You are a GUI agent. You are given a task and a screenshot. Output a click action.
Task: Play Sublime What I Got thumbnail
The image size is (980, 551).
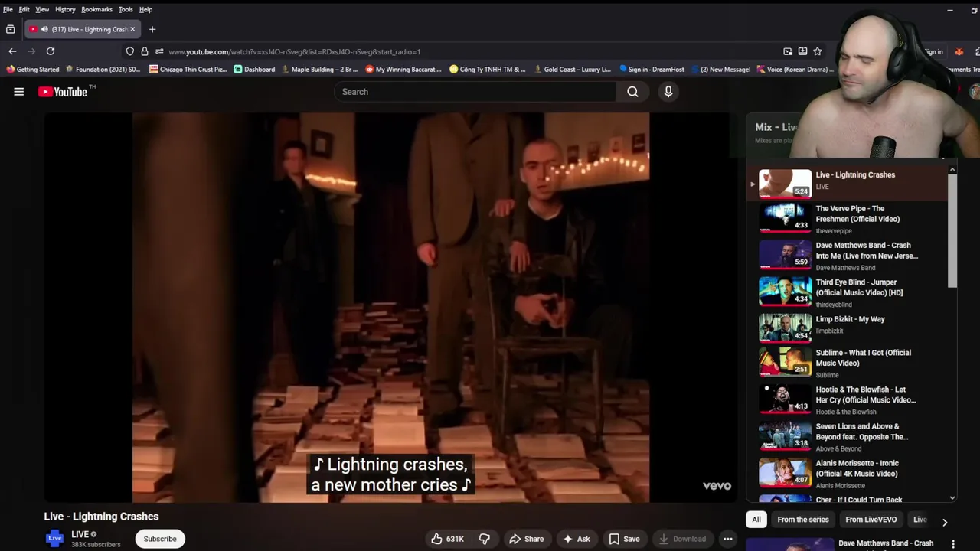(x=785, y=363)
